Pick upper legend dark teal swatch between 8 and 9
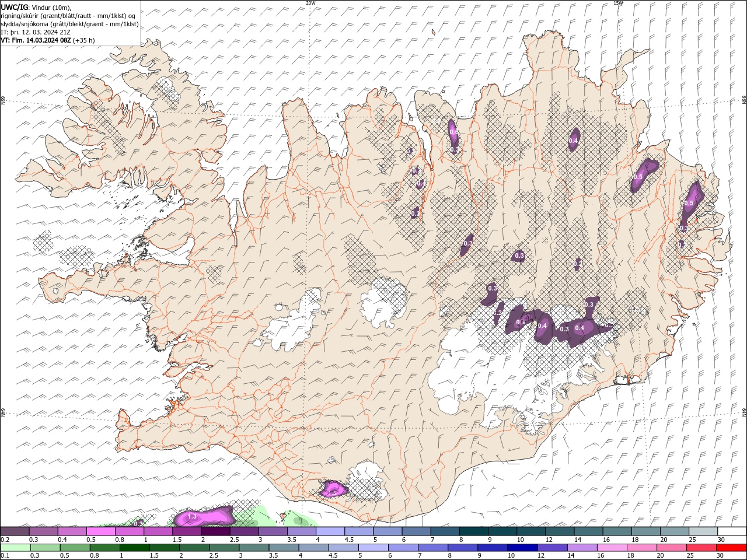 pos(474,531)
